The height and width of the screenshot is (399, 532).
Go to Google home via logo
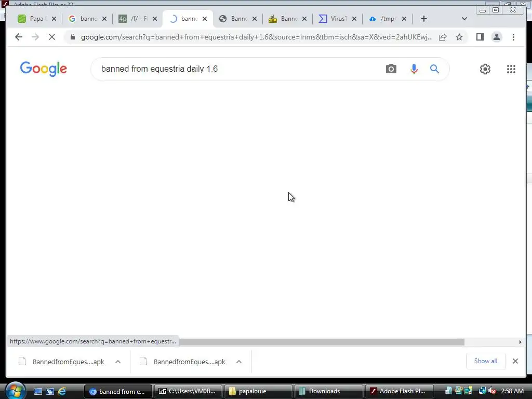pyautogui.click(x=44, y=69)
